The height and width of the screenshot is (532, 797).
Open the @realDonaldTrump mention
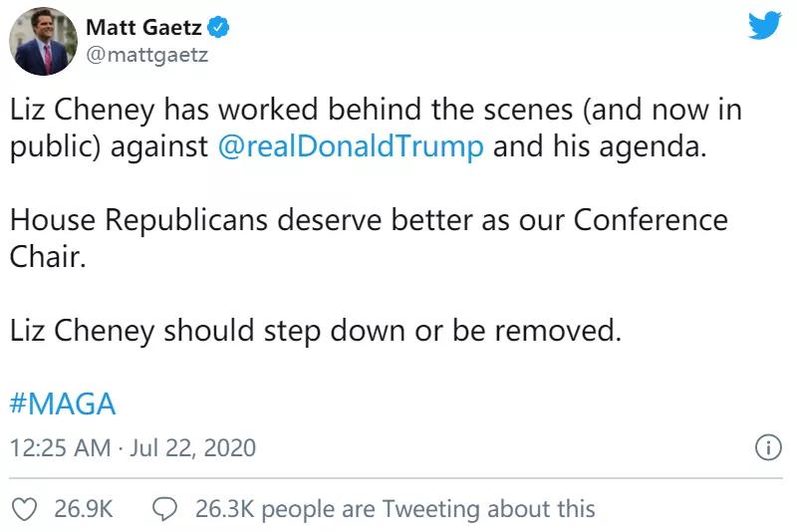coord(351,145)
